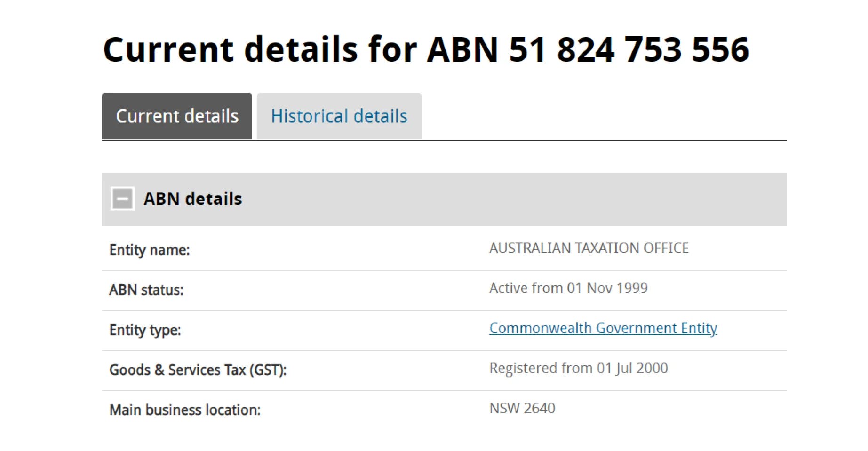The image size is (868, 451).
Task: Click the page heading with ABN 51 824 753 556
Action: click(x=426, y=49)
